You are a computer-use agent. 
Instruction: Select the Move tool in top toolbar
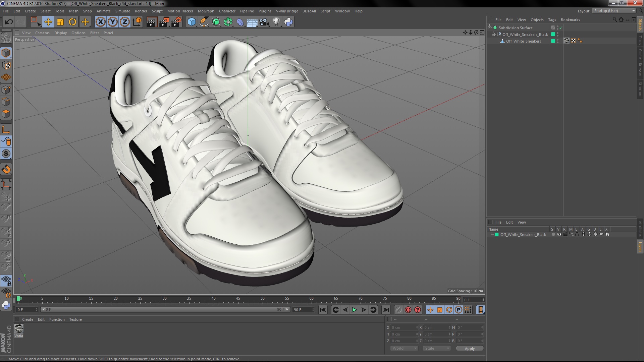coord(48,22)
